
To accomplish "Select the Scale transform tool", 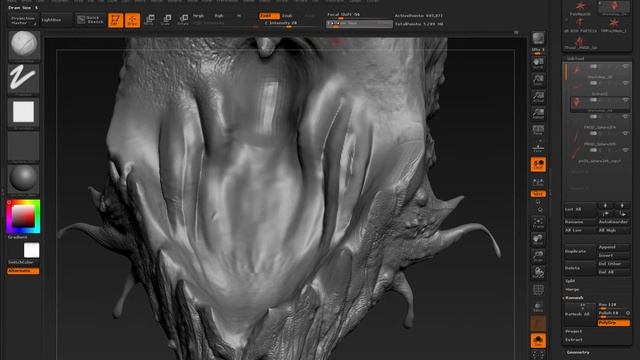I will click(166, 20).
